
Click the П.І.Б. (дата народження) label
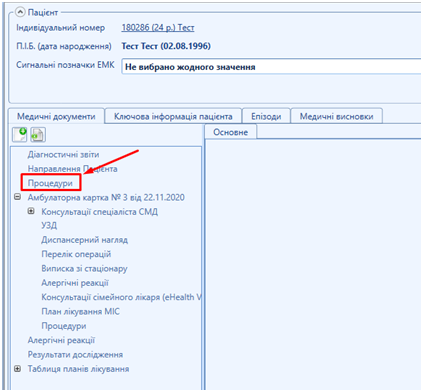pyautogui.click(x=64, y=46)
